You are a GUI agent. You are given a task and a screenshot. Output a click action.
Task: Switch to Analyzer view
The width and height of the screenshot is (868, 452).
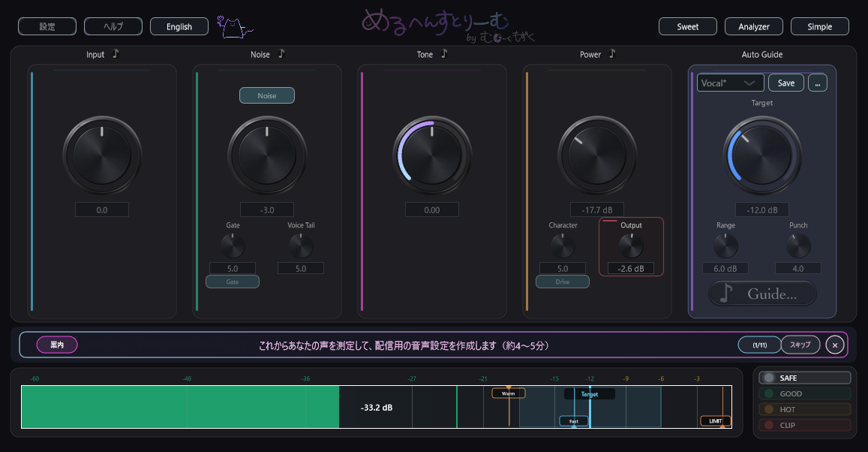pos(754,26)
